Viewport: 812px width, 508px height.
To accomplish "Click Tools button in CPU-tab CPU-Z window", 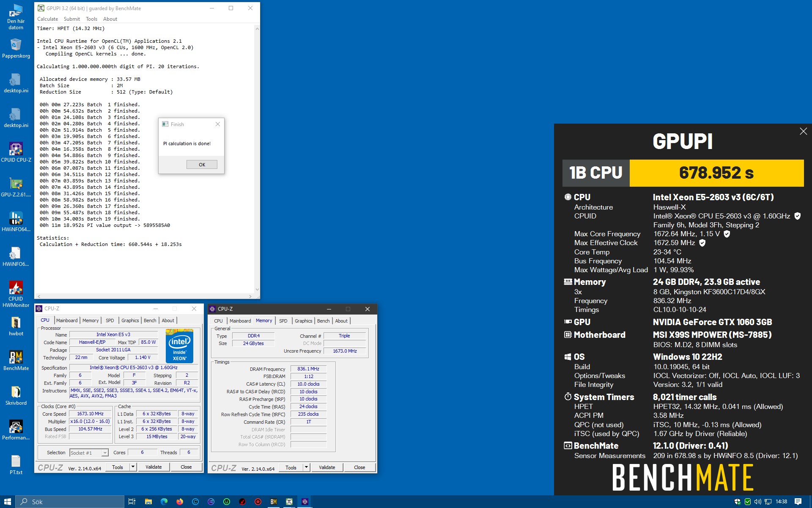I will click(118, 467).
